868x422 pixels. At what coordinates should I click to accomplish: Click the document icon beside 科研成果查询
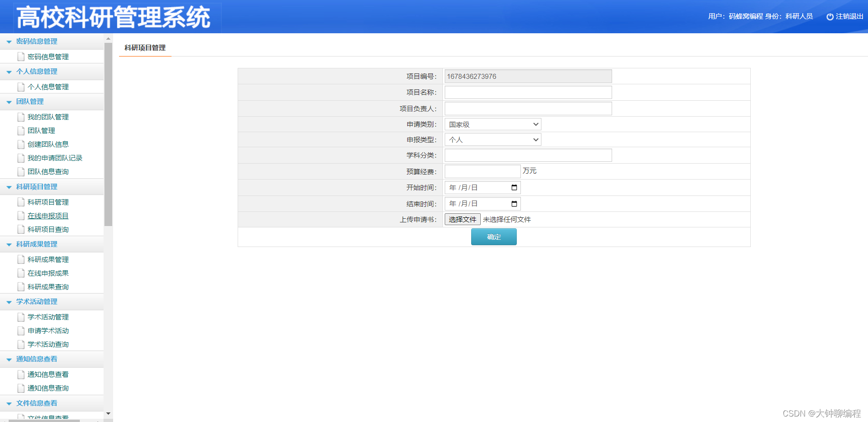21,287
